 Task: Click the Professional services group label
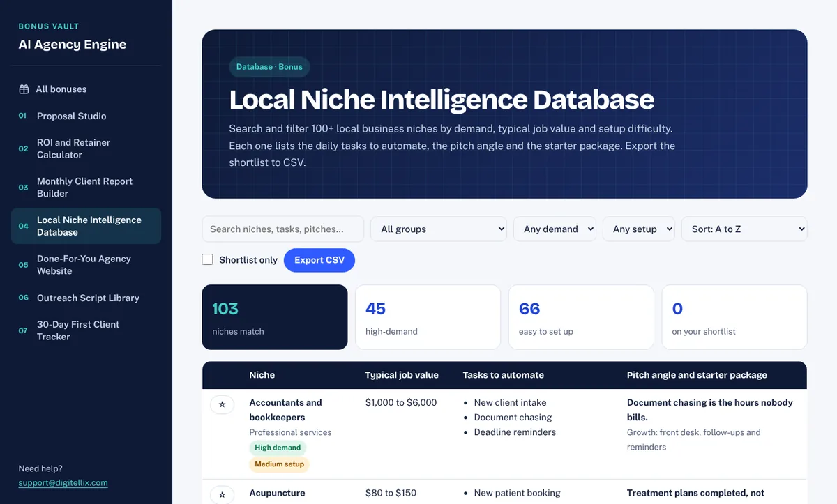[x=290, y=432]
